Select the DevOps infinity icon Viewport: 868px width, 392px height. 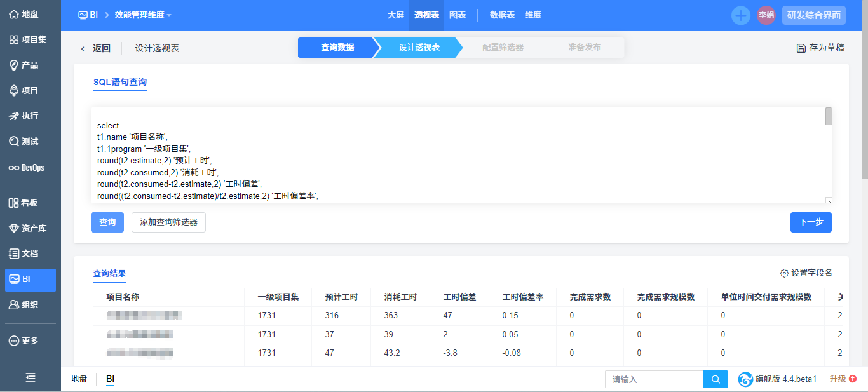pyautogui.click(x=13, y=168)
